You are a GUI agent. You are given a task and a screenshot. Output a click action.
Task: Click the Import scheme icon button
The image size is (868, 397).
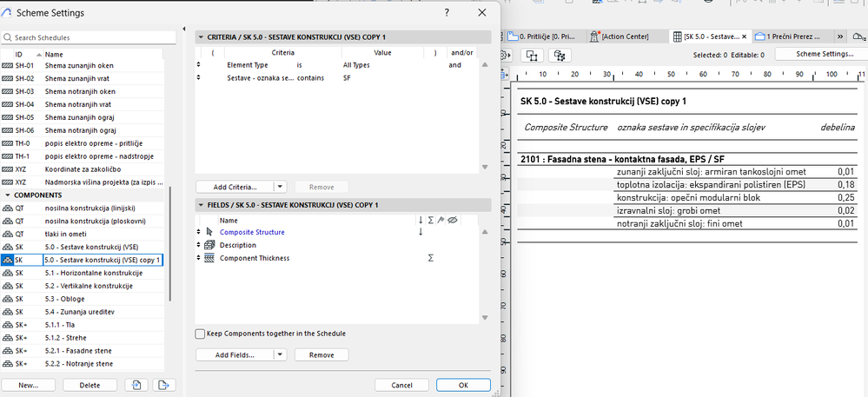(136, 385)
